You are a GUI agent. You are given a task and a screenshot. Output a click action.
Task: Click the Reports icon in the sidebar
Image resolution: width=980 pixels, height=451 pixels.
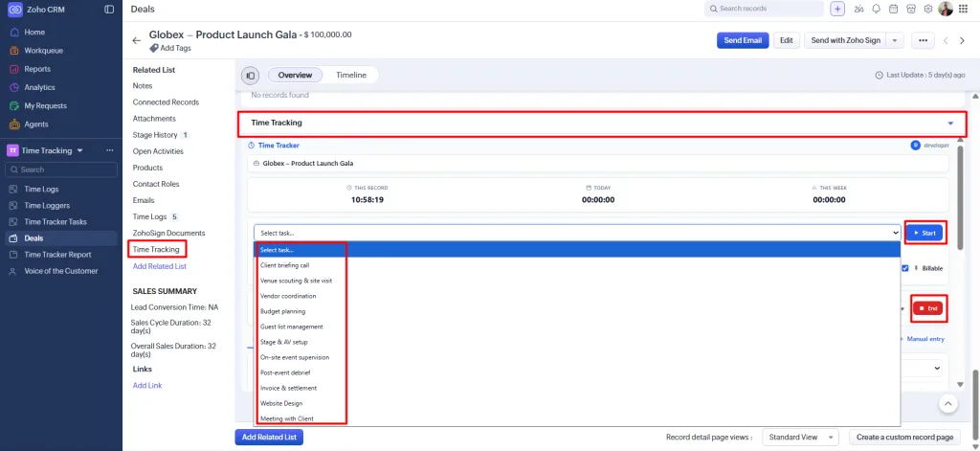[14, 69]
